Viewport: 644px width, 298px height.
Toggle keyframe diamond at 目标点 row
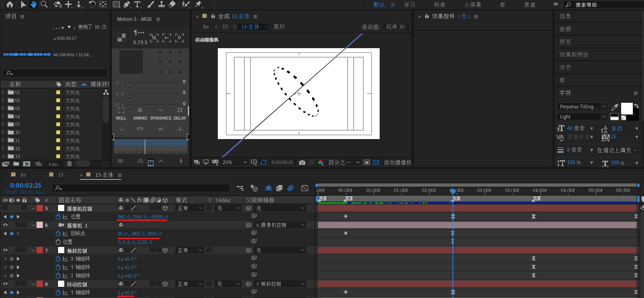[x=11, y=234]
